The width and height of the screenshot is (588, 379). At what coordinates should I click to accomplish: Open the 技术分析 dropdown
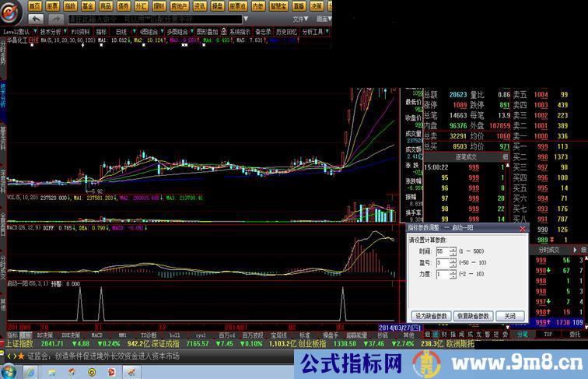click(50, 32)
